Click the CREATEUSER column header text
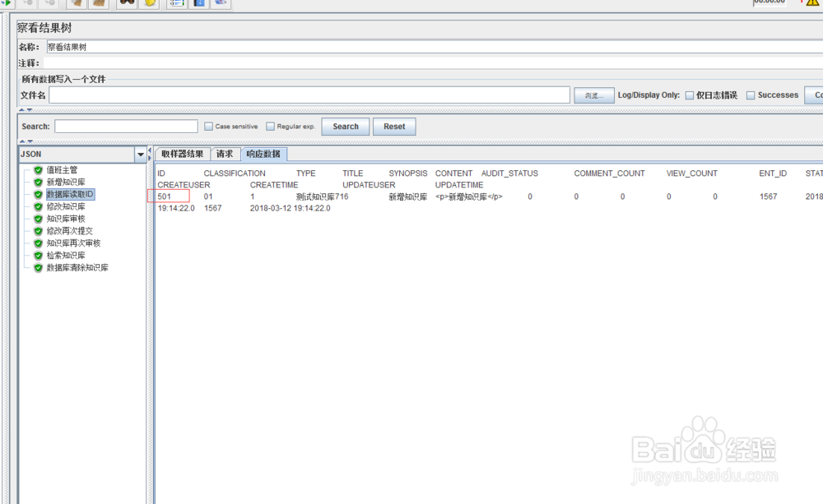 pos(184,185)
